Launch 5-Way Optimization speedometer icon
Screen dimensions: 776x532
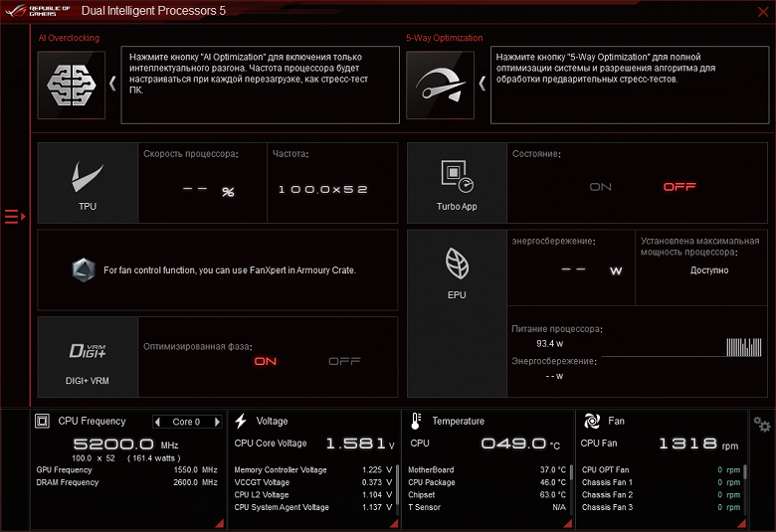[440, 86]
